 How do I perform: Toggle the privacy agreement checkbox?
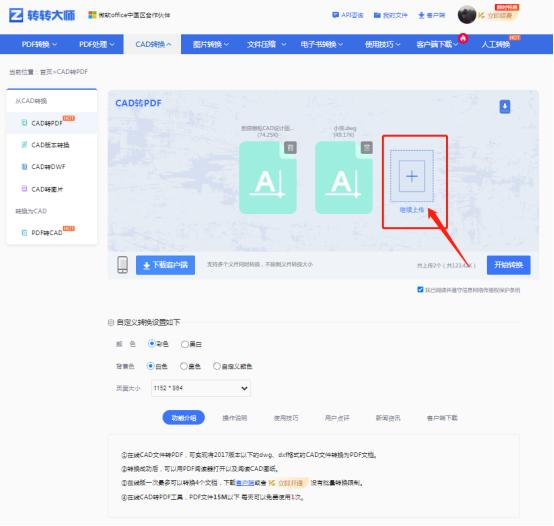(x=420, y=290)
